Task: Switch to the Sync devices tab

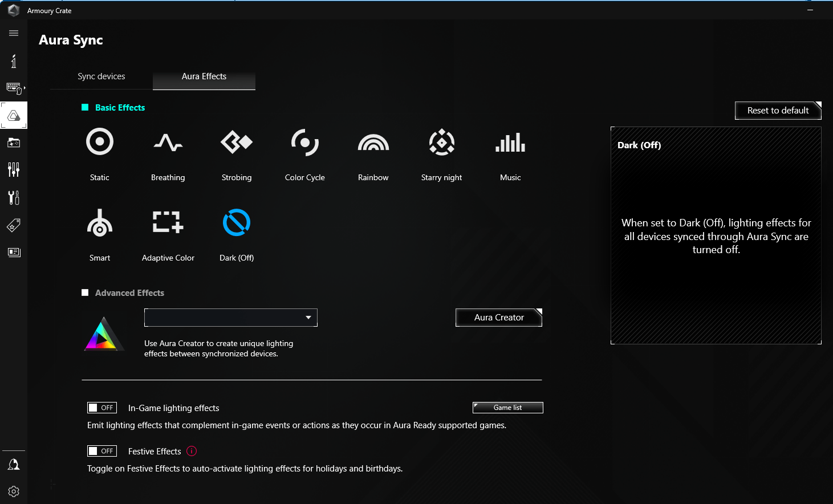Action: [101, 76]
